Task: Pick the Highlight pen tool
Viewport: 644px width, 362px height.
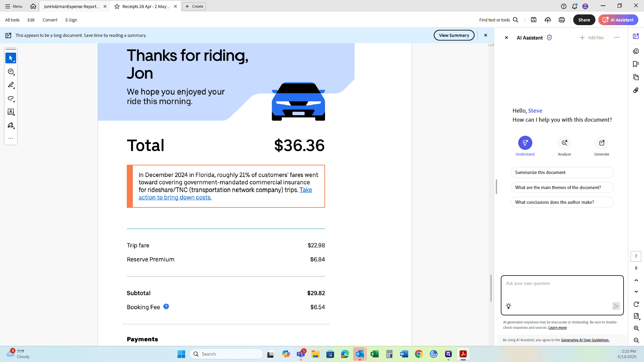Action: [x=11, y=85]
